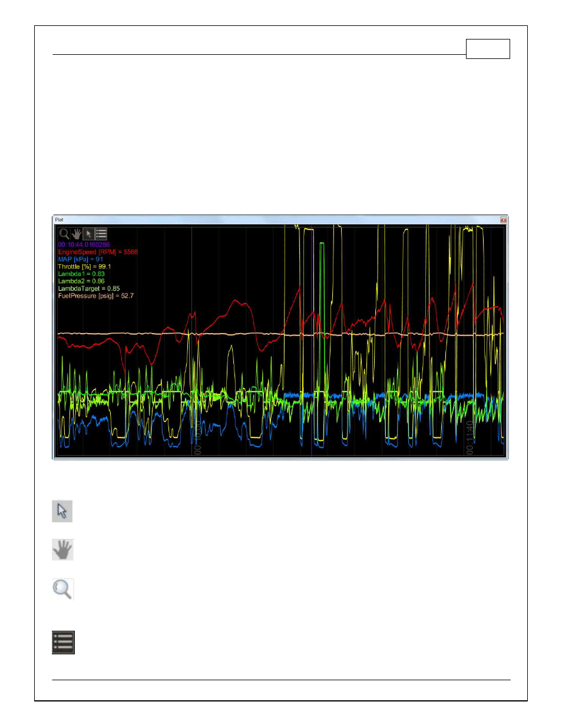This screenshot has height=728, width=562.
Task: Click the EngineSpeed [RPM] = 5566 legend entry
Action: click(x=98, y=252)
